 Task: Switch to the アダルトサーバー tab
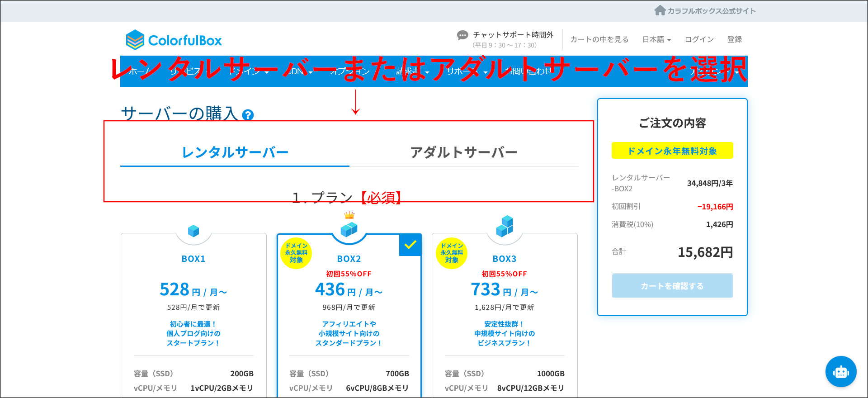coord(463,152)
